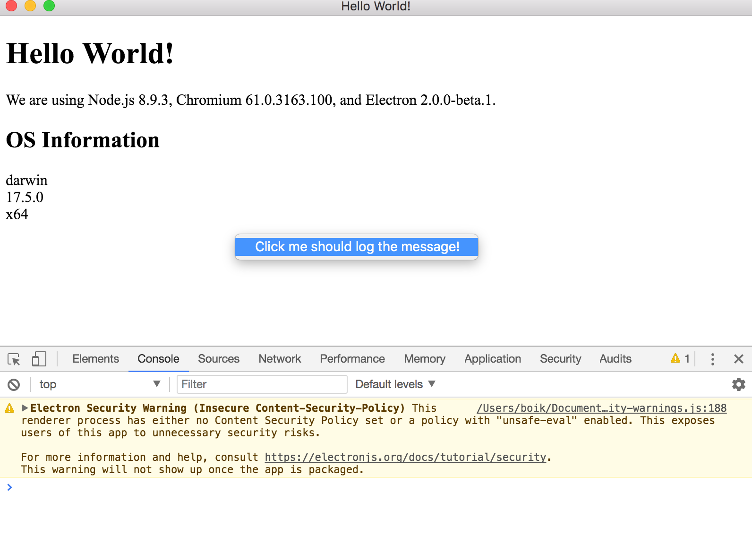
Task: Go to the Memory tab
Action: point(425,359)
